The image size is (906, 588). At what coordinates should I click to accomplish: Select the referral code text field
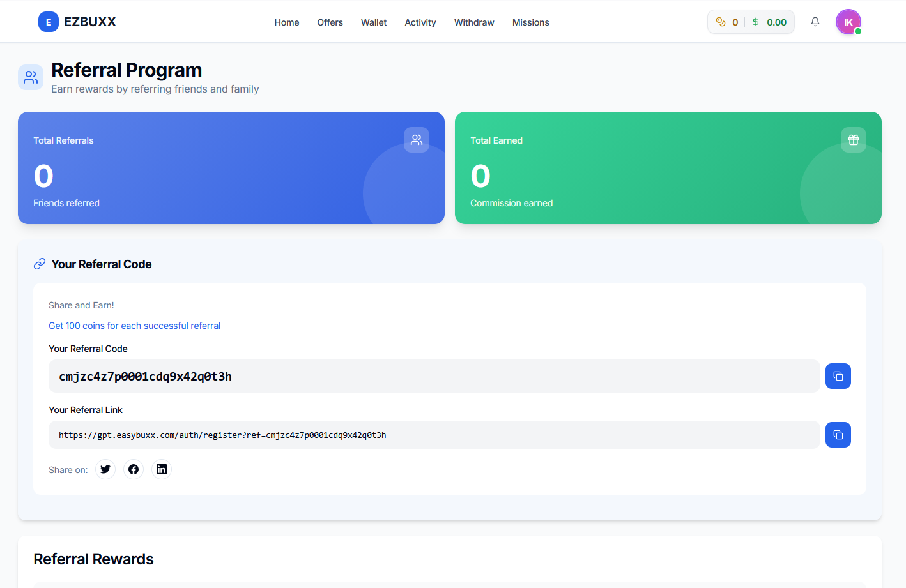tap(434, 376)
